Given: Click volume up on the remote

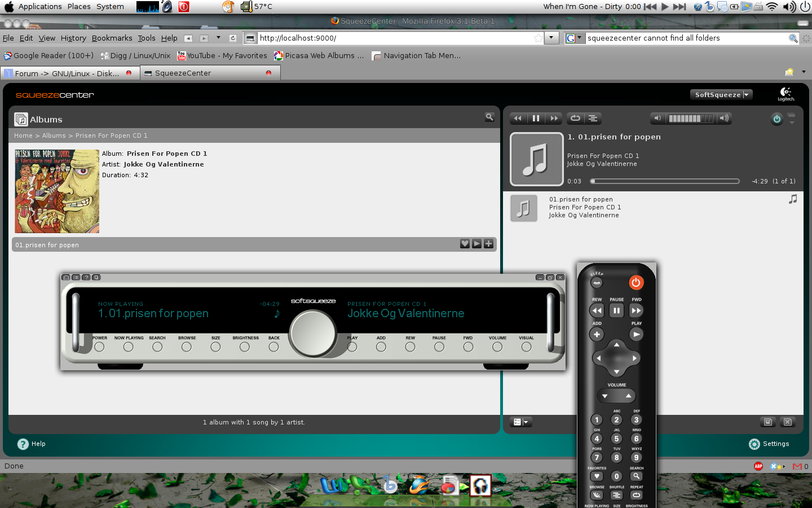Looking at the screenshot, I should pyautogui.click(x=628, y=396).
